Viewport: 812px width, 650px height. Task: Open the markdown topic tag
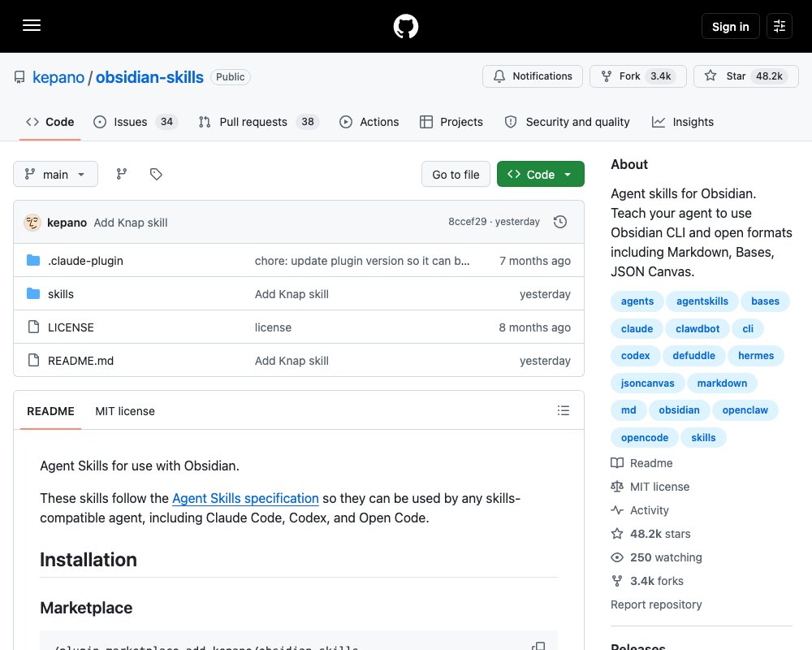pyautogui.click(x=722, y=383)
